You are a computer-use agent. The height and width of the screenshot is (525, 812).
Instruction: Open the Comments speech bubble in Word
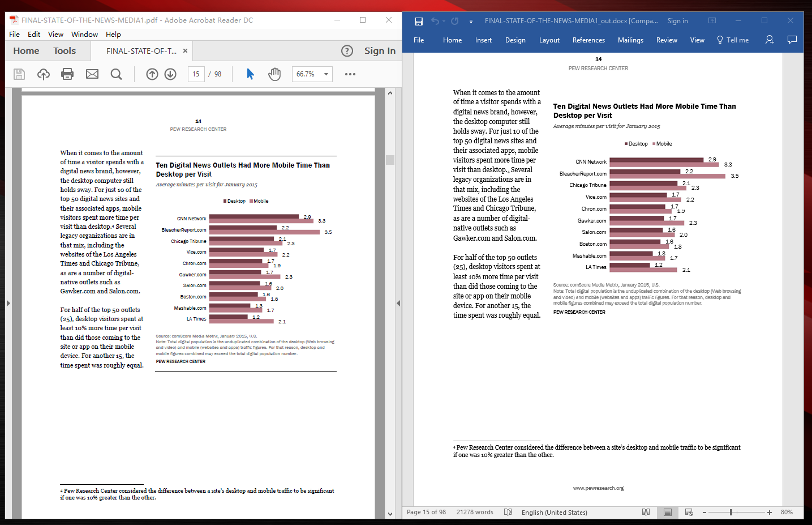[792, 40]
